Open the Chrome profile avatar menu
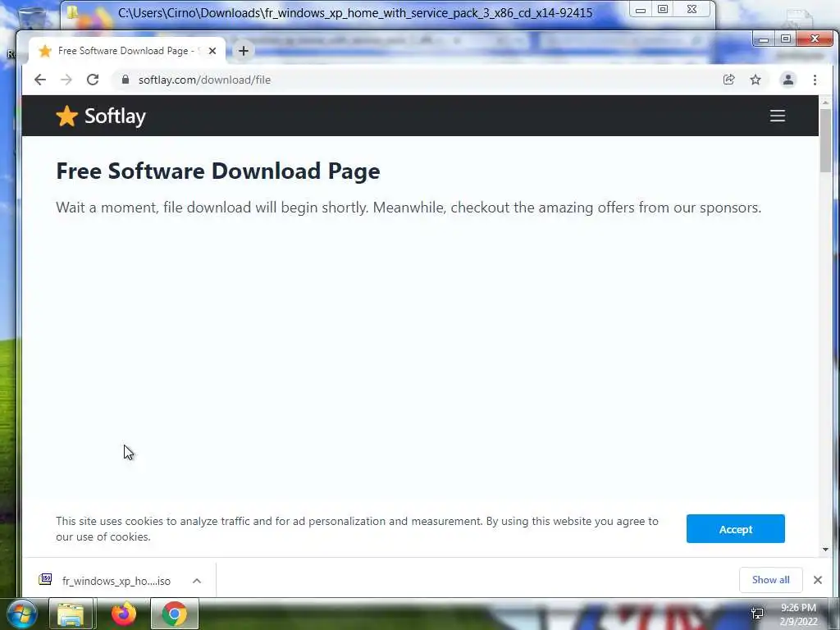 788,80
